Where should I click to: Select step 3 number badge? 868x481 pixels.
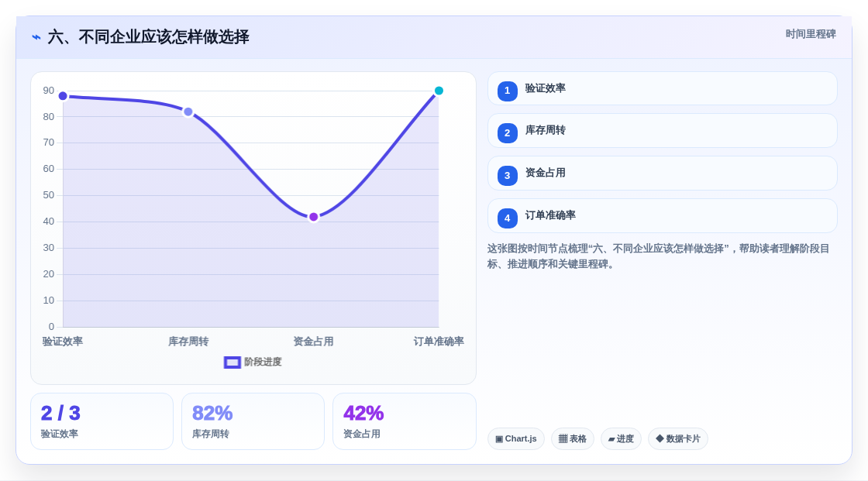click(507, 176)
